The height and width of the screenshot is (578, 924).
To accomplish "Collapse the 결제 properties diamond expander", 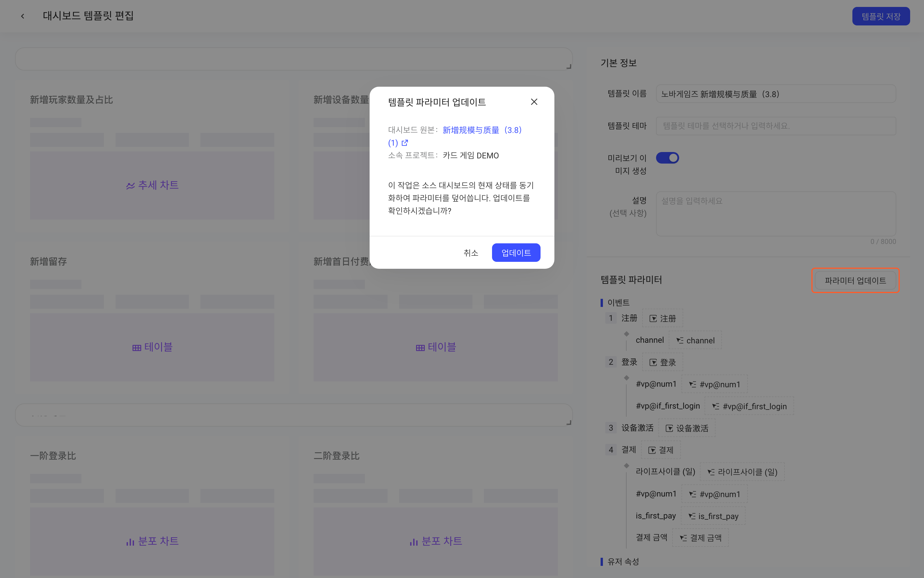I will click(x=627, y=465).
